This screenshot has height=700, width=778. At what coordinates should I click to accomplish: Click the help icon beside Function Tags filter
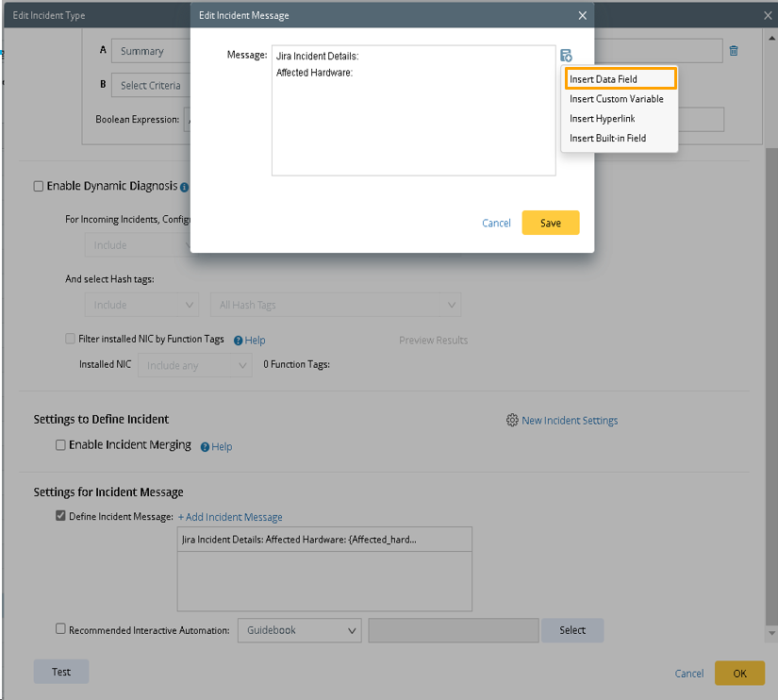pyautogui.click(x=239, y=341)
